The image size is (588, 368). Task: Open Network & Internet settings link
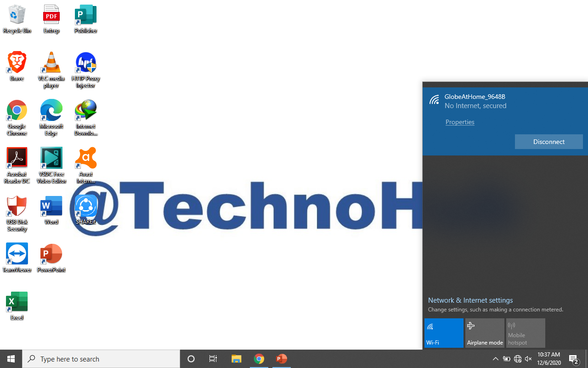[470, 300]
